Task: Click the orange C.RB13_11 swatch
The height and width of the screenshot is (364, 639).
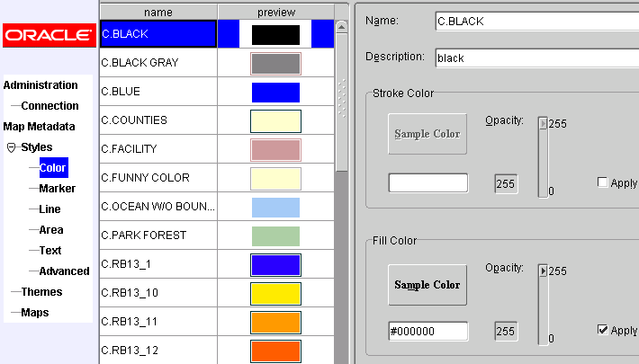Action: point(275,323)
